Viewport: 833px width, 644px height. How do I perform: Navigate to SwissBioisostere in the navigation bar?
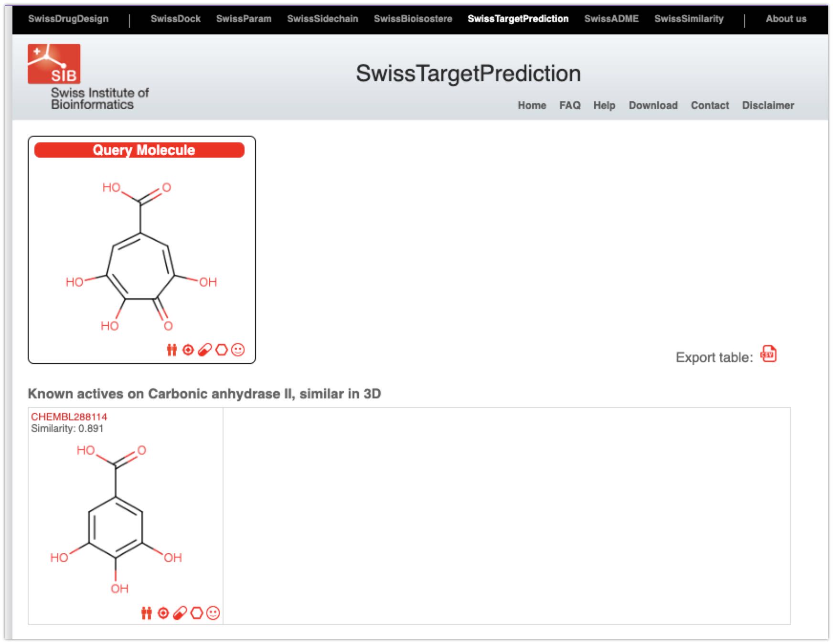click(x=414, y=19)
